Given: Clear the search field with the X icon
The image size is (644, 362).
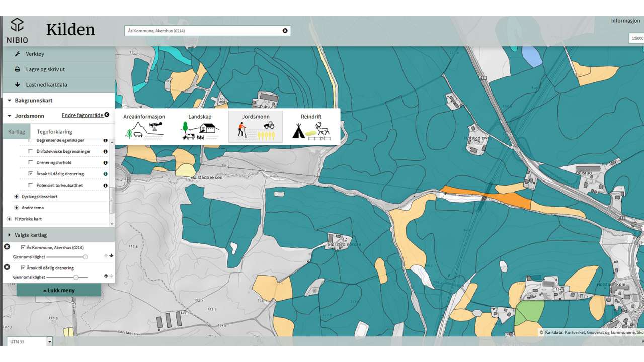Looking at the screenshot, I should coord(285,31).
